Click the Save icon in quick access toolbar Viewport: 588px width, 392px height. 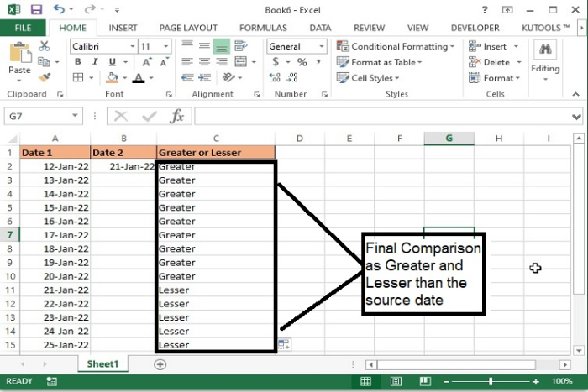pos(36,9)
